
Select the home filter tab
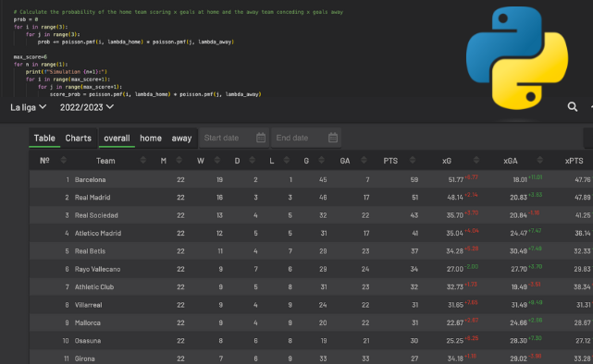(x=151, y=139)
